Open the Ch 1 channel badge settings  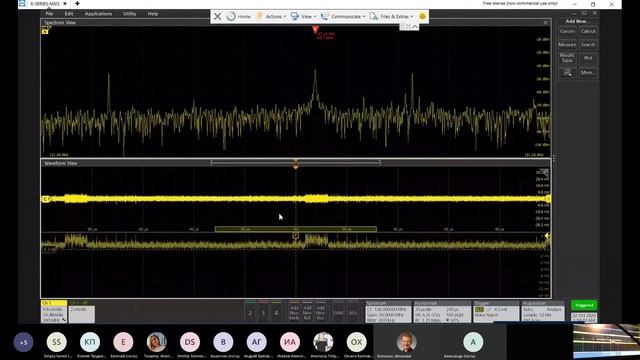point(54,311)
